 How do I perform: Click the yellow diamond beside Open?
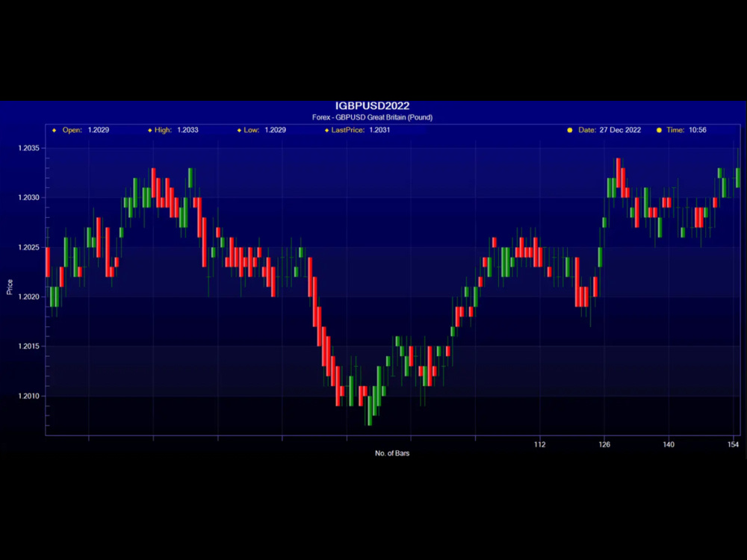pos(55,131)
